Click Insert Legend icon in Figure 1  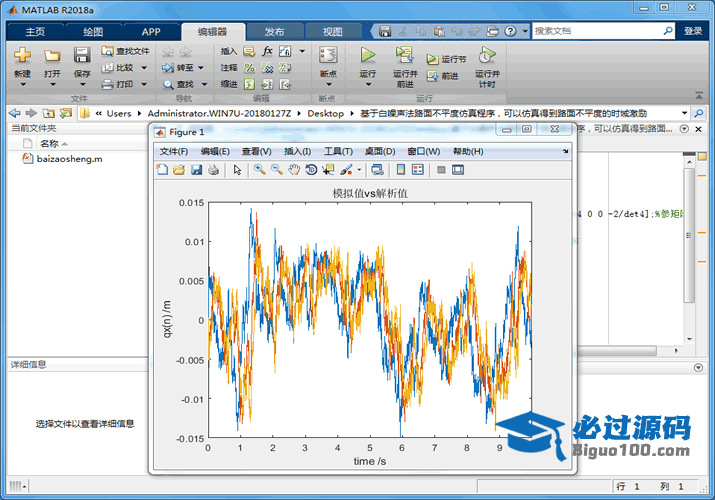(x=418, y=170)
